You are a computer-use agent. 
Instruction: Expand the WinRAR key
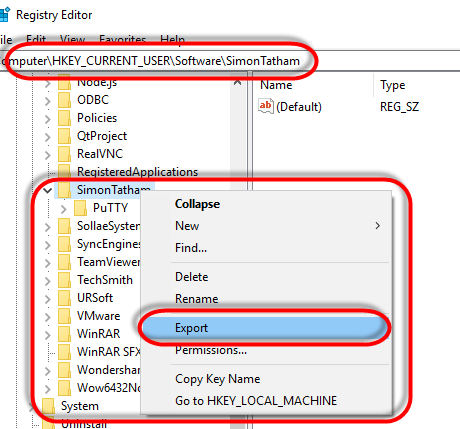[48, 335]
